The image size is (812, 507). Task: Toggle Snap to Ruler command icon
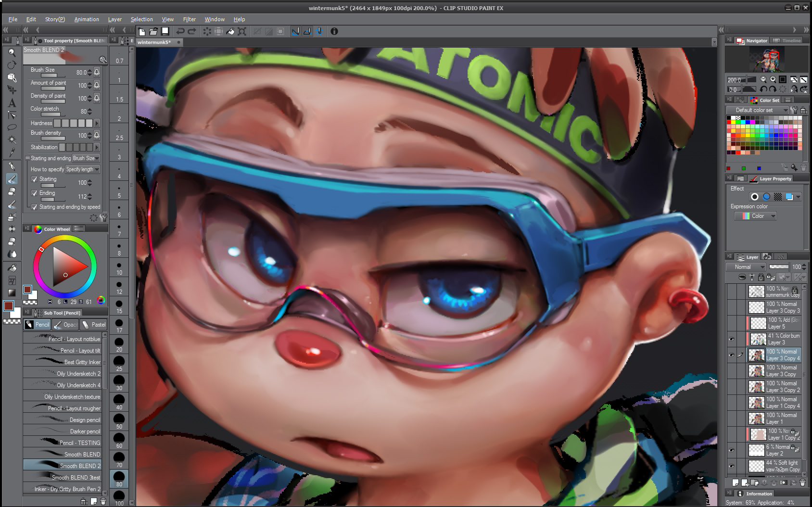tap(295, 32)
